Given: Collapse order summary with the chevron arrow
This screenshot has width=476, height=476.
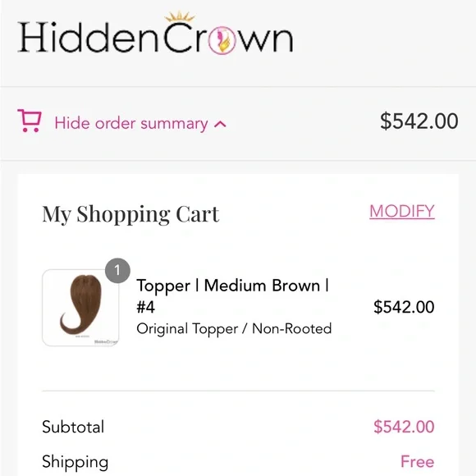Looking at the screenshot, I should click(220, 124).
